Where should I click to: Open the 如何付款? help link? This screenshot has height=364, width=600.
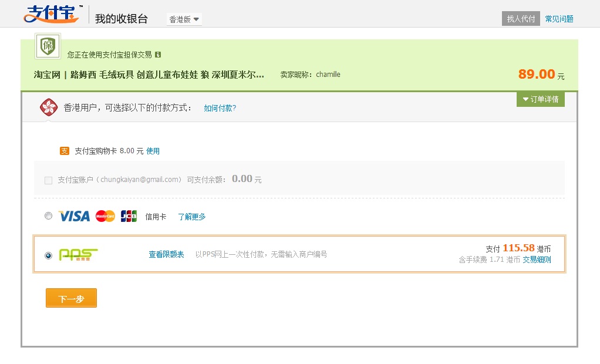coord(220,108)
